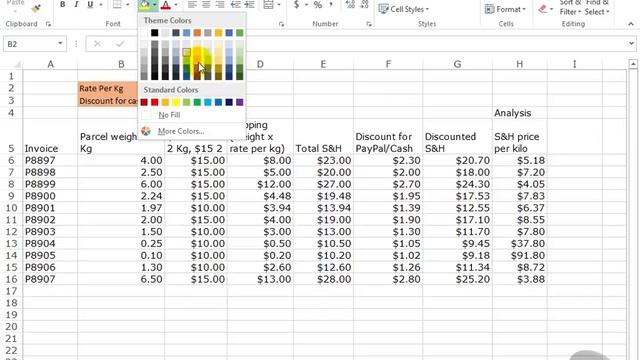
Task: Apply Percent Style
Action: point(318,4)
